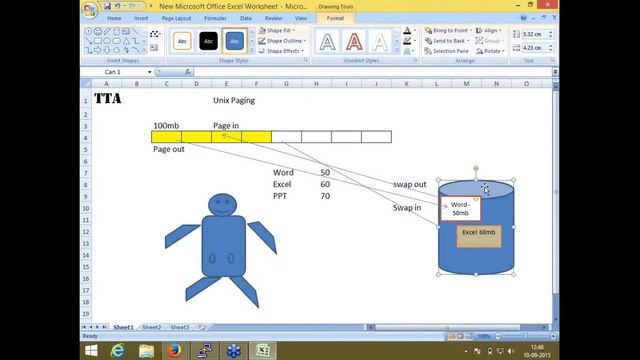Viewport: 640px width, 360px height.
Task: Select the right arrow block shape
Action: pos(98,50)
